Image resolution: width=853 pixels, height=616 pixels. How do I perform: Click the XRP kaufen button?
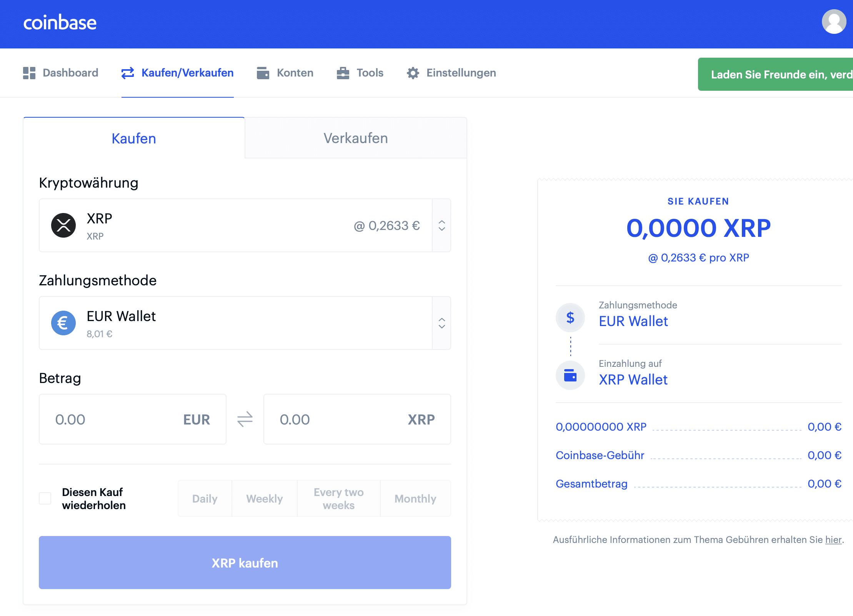[x=245, y=563]
